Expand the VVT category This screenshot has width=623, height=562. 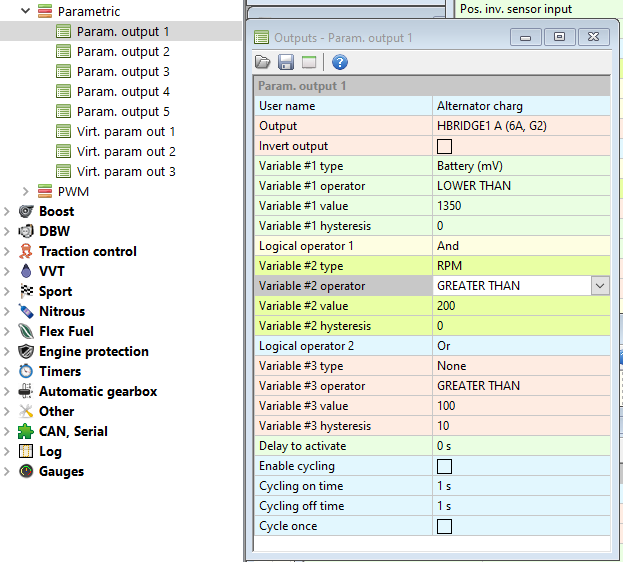6,271
